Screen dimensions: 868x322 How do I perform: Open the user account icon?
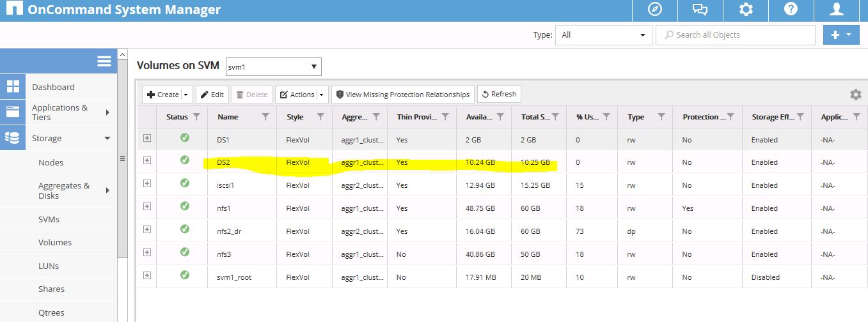[836, 10]
